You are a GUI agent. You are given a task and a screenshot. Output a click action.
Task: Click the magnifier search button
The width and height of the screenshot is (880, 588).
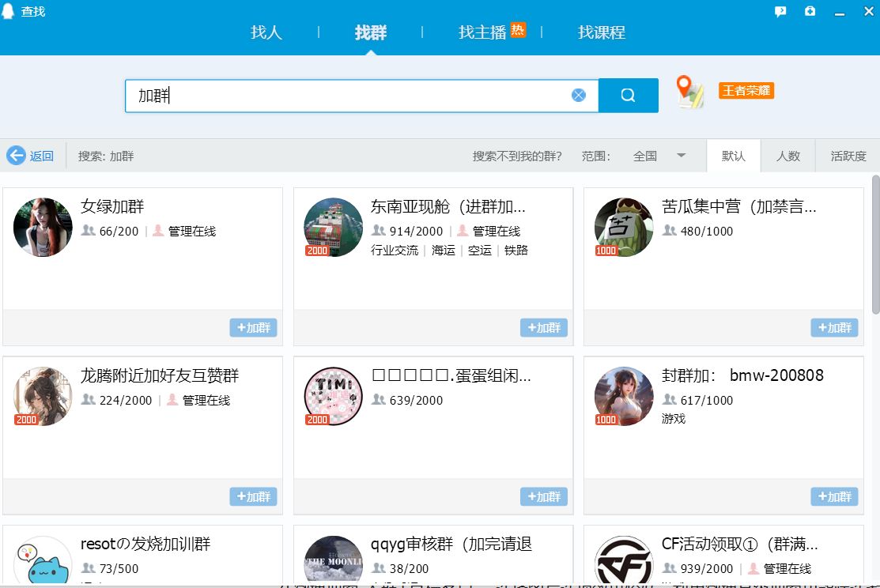pos(628,96)
